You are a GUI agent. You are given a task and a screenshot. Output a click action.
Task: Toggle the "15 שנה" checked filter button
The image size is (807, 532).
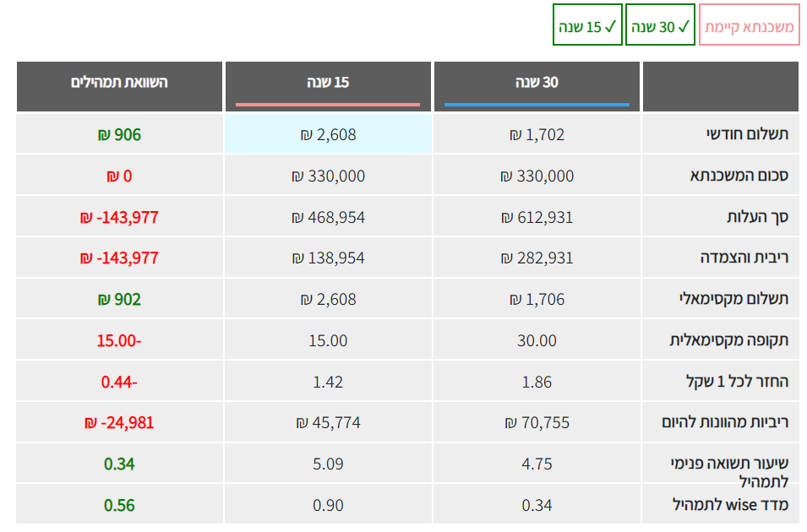pyautogui.click(x=587, y=25)
